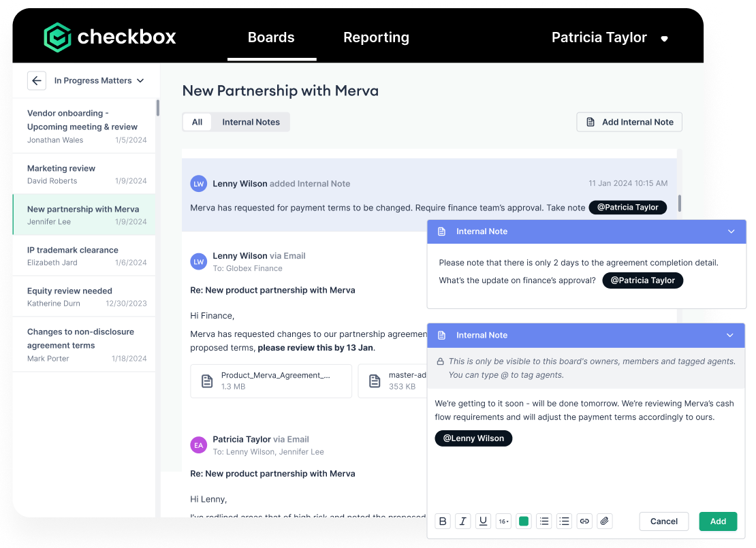Collapse the upper Internal Note panel
Screen dimensions: 756x548
click(x=731, y=231)
